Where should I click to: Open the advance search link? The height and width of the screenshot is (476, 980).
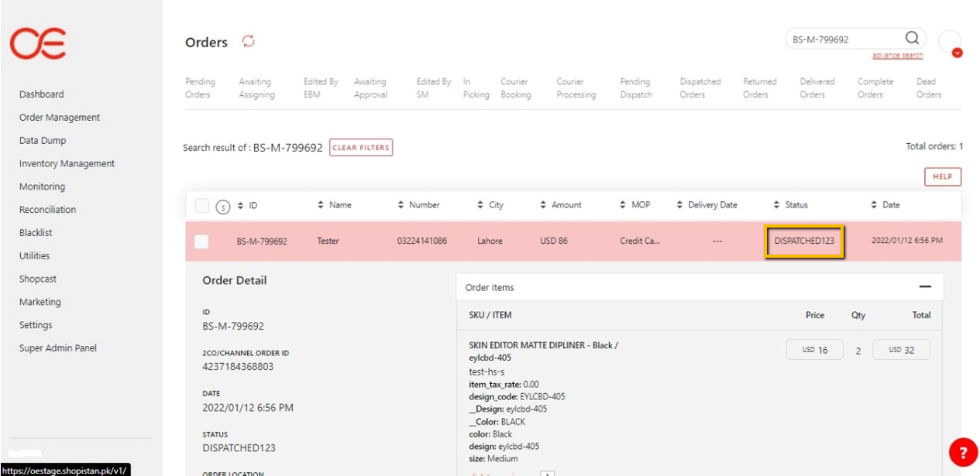pos(897,56)
